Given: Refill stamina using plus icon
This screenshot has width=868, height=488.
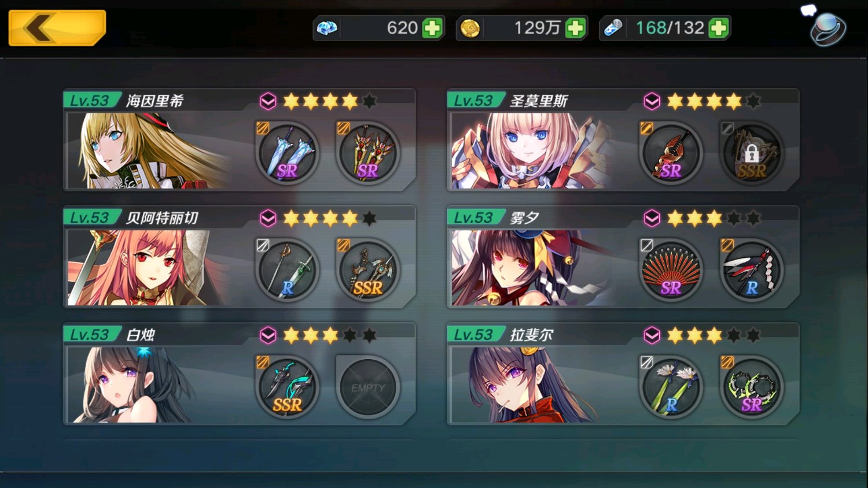Looking at the screenshot, I should coord(718,28).
